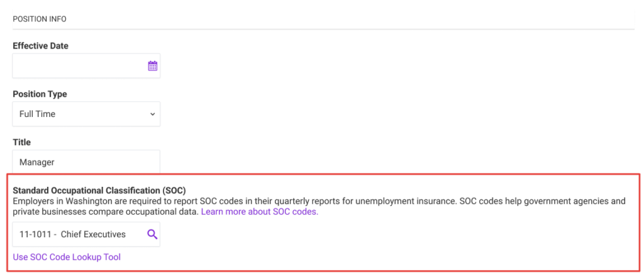This screenshot has height=275, width=644.
Task: Click the Effective Date label
Action: point(41,46)
